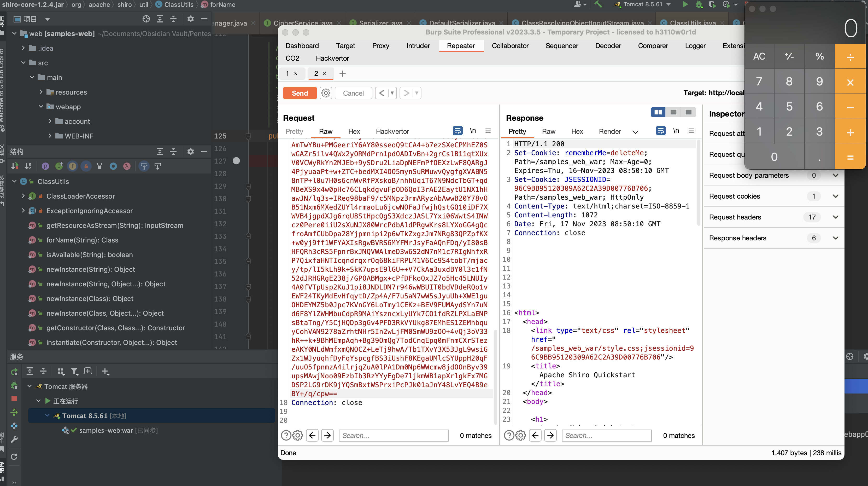868x486 pixels.
Task: Open the Request panel options menu
Action: pos(488,131)
